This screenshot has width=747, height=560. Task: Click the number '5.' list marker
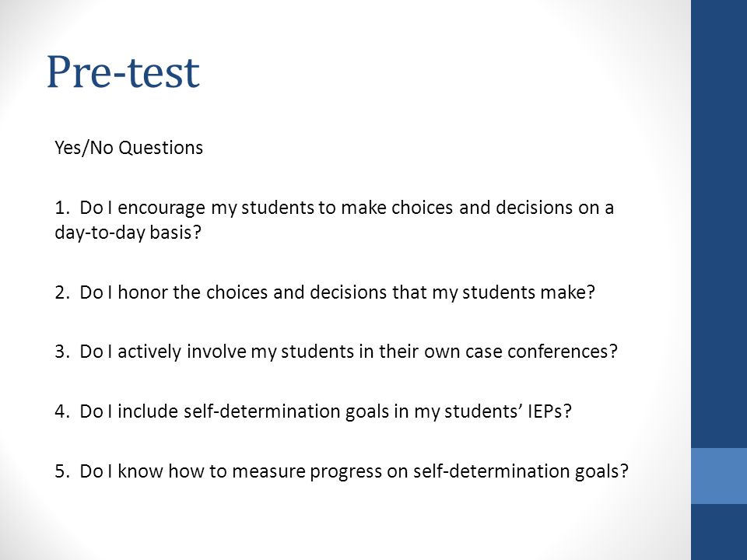tap(63, 471)
